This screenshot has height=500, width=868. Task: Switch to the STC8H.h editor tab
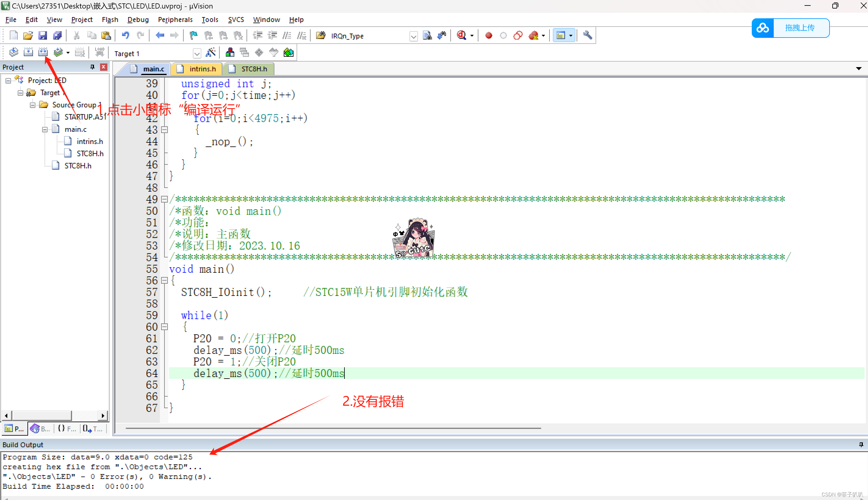click(254, 69)
